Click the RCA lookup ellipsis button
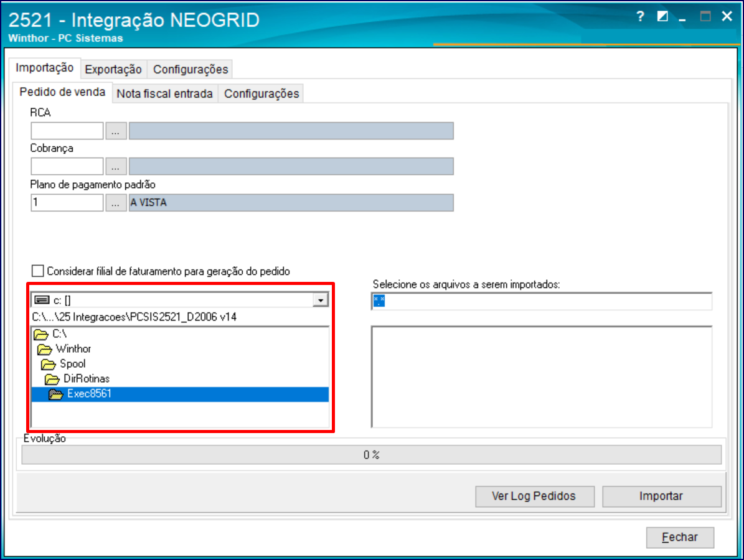This screenshot has width=744, height=560. tap(116, 131)
